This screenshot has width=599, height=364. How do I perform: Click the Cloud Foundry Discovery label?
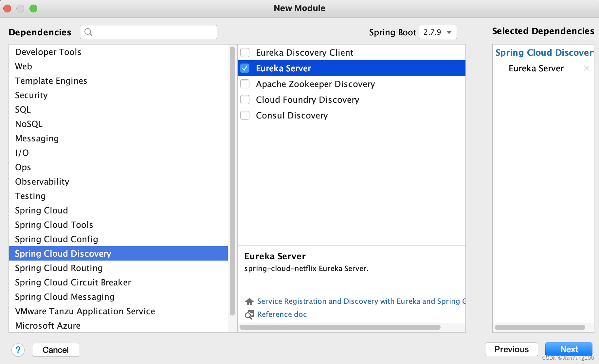(307, 100)
